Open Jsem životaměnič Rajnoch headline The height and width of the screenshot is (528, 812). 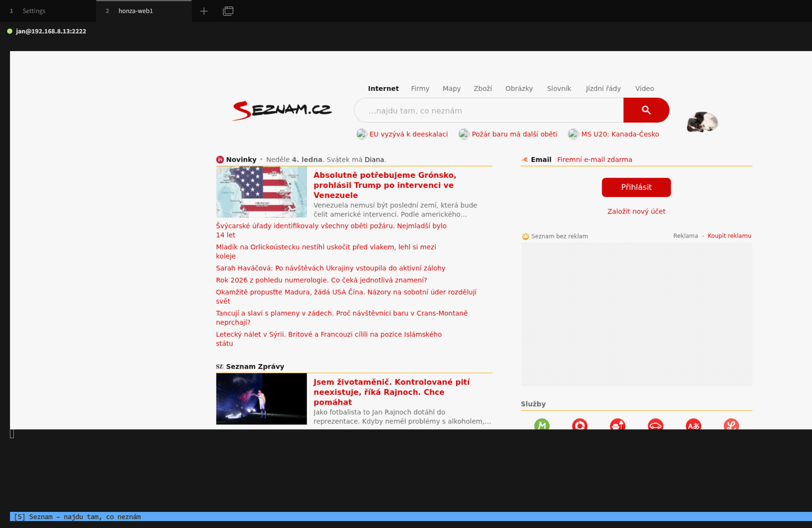pyautogui.click(x=391, y=392)
